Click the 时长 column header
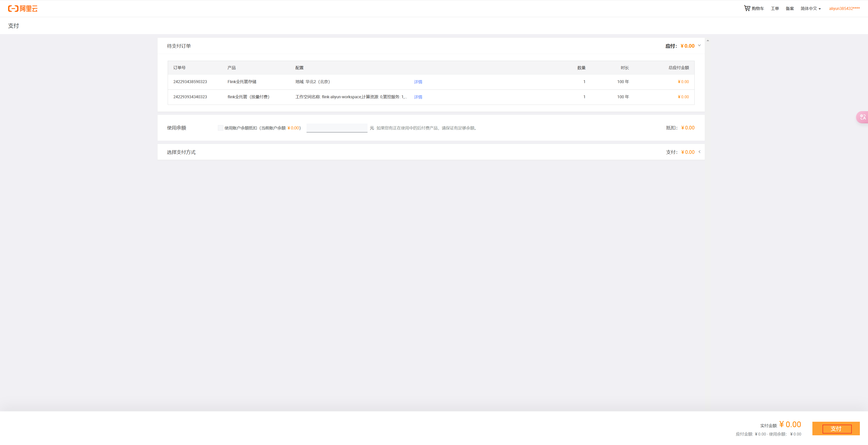Viewport: 868px width, 445px height. point(625,68)
